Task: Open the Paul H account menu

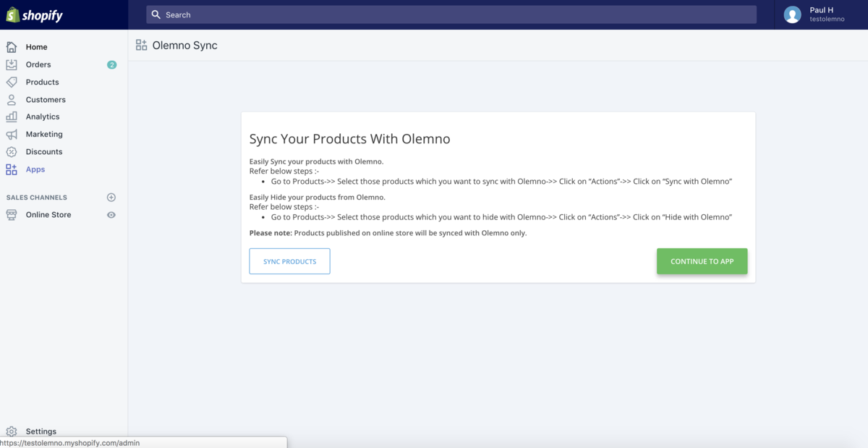Action: click(x=821, y=14)
